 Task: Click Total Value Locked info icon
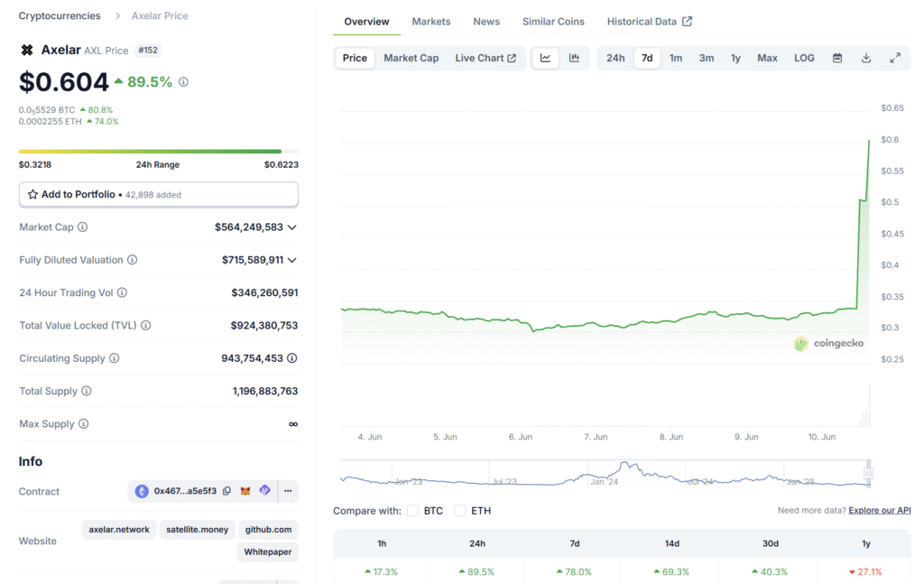(145, 325)
